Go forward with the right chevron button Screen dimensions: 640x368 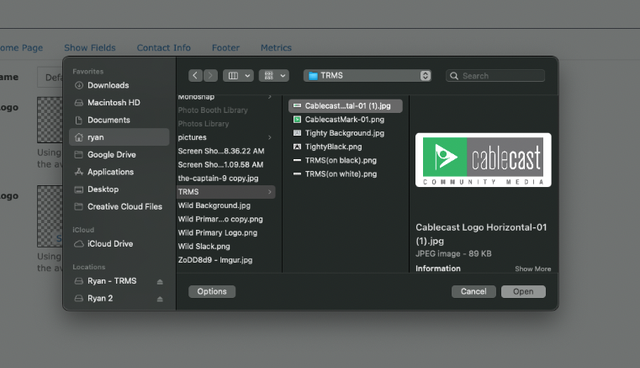(211, 75)
